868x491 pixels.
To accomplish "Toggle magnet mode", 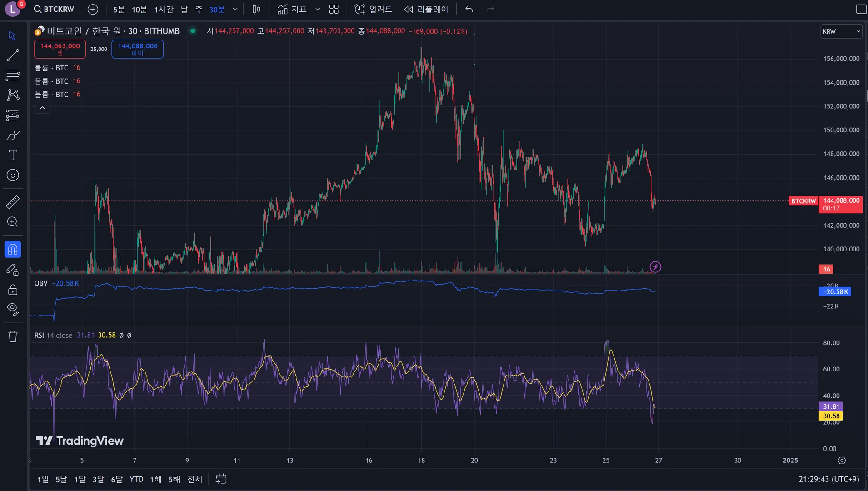I will point(13,249).
